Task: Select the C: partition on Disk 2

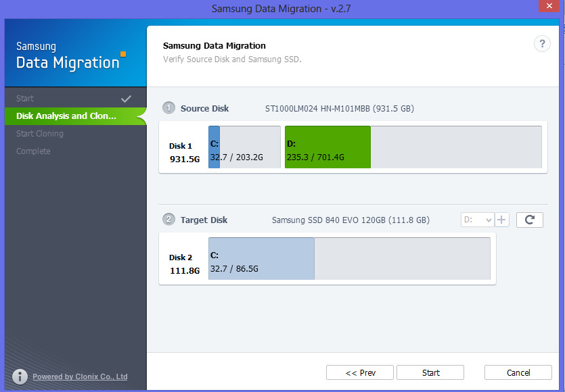Action: pyautogui.click(x=261, y=258)
